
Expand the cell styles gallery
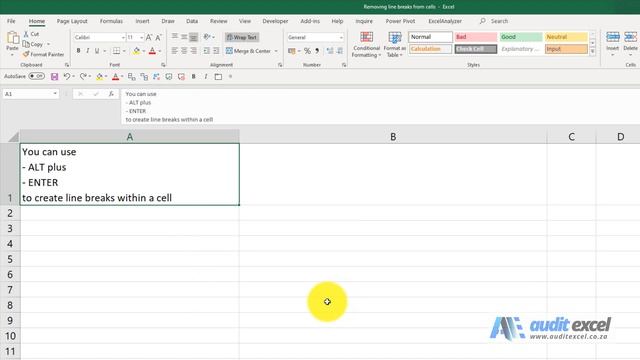(x=593, y=51)
